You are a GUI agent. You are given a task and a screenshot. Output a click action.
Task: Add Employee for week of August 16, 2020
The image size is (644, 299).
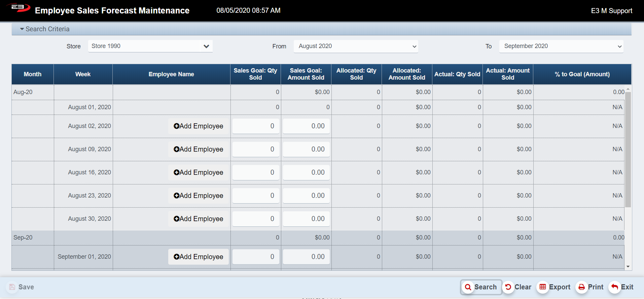198,172
